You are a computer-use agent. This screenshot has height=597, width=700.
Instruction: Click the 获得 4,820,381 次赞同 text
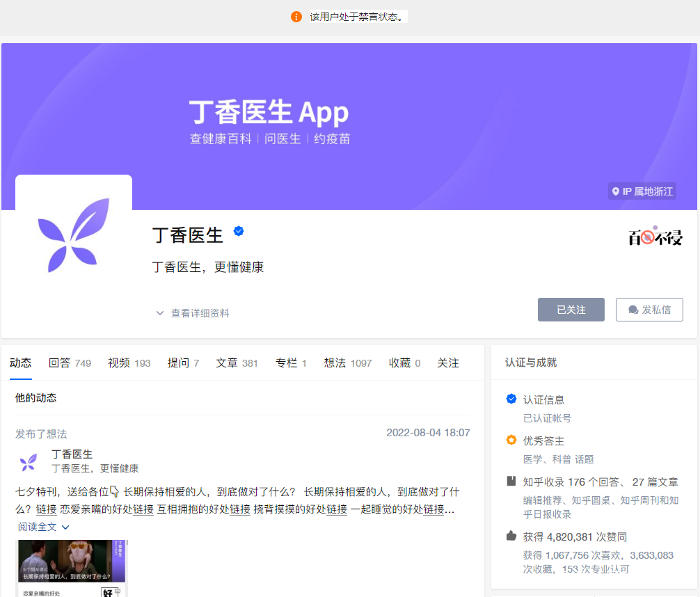click(575, 536)
